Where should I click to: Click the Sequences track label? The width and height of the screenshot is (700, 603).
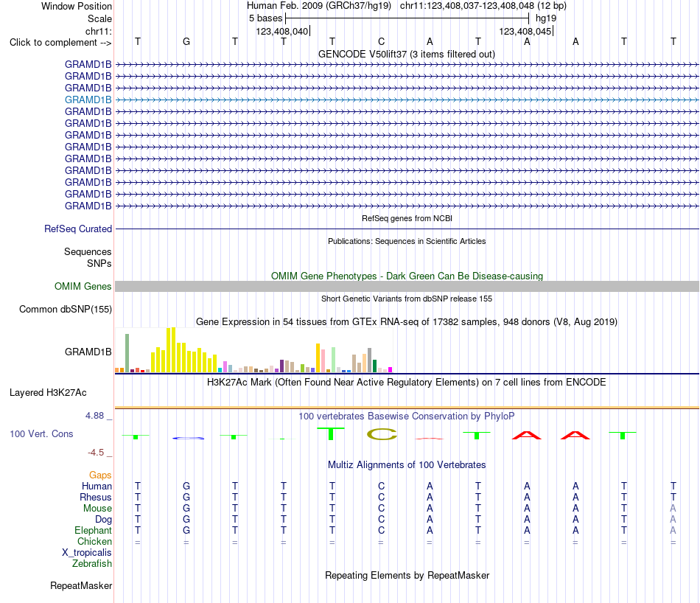[88, 251]
